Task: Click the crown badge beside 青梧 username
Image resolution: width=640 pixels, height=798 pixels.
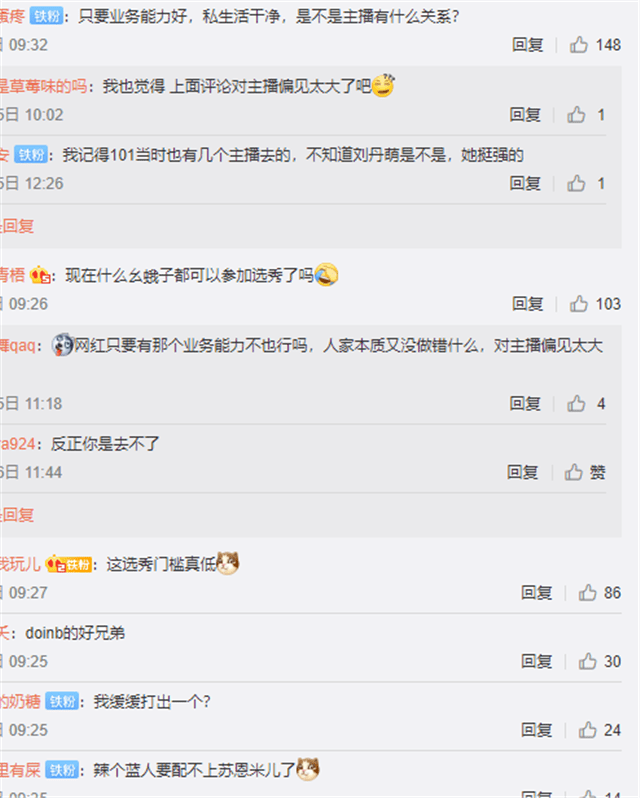Action: pos(40,276)
